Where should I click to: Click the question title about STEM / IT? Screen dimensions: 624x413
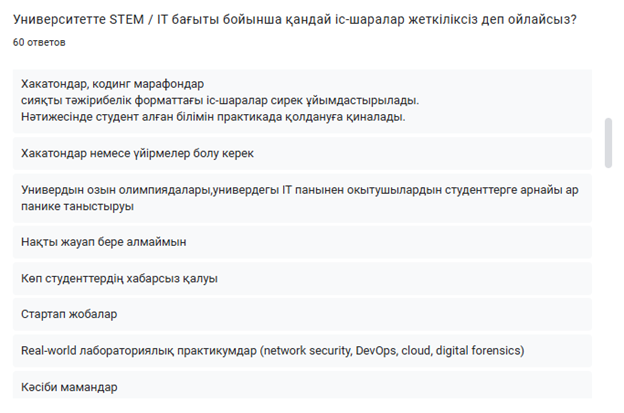(295, 20)
